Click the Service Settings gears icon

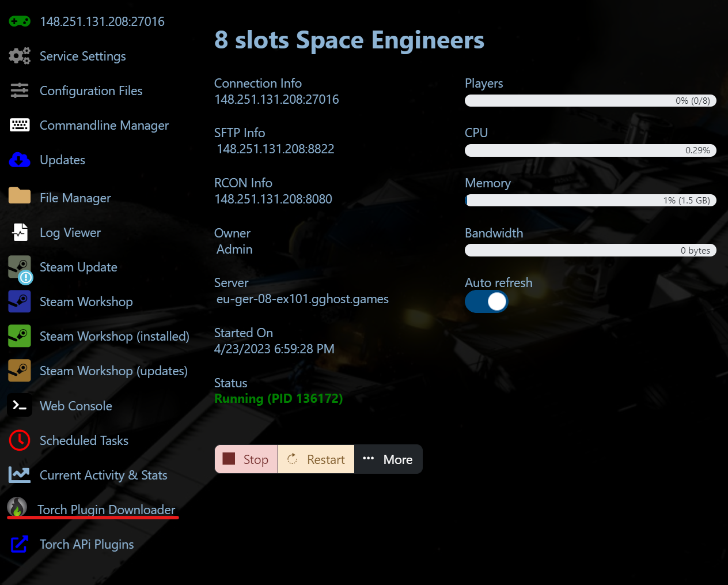[x=20, y=56]
